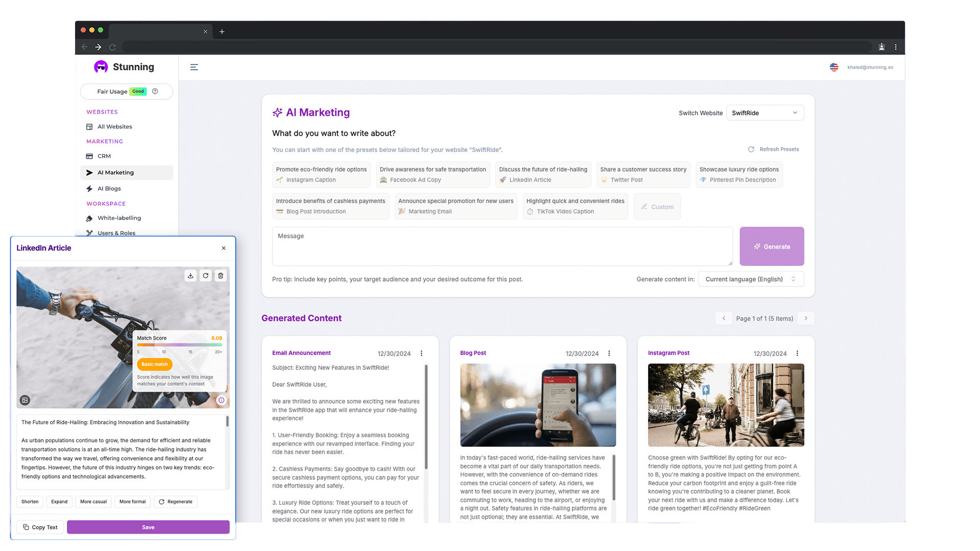Image resolution: width=980 pixels, height=551 pixels.
Task: Click the browser forward arrow
Action: click(x=98, y=47)
